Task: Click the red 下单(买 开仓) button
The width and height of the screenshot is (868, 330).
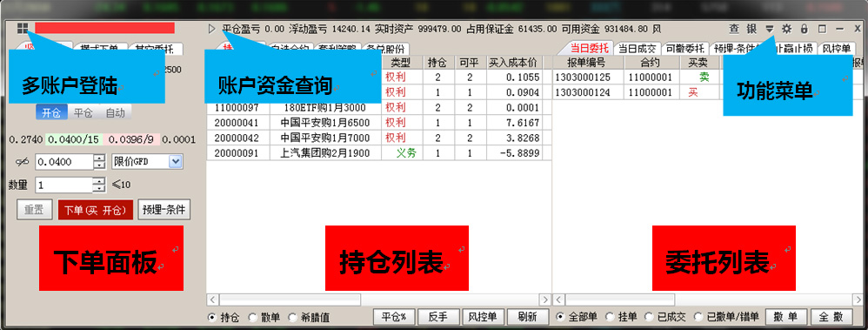Action: pyautogui.click(x=95, y=210)
